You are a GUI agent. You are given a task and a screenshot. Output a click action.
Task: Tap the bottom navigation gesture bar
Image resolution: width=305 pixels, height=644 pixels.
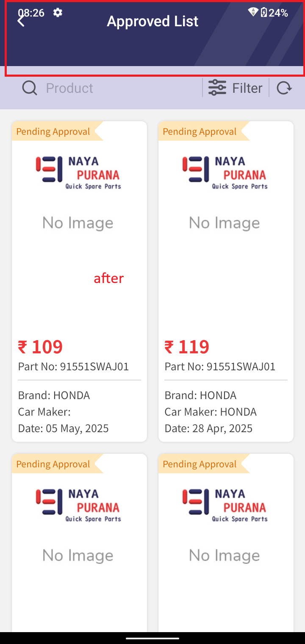152,638
